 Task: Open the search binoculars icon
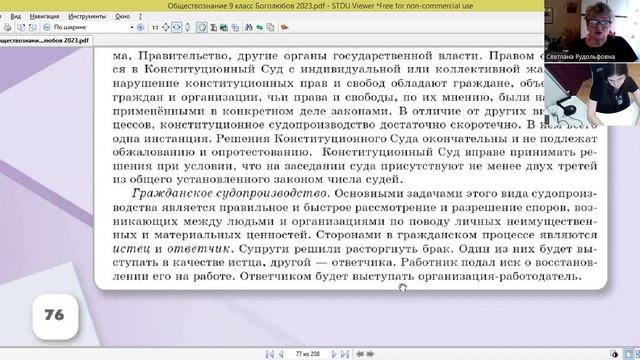coord(248,27)
